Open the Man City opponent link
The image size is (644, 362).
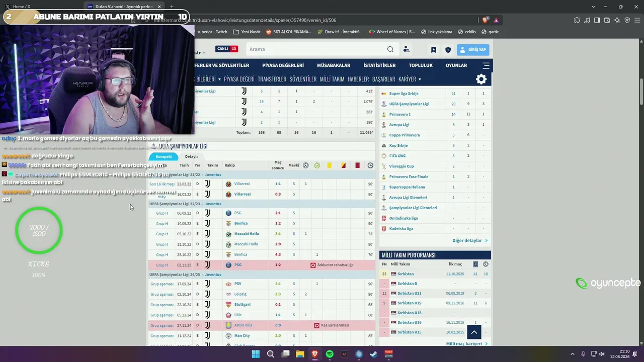tap(242, 336)
